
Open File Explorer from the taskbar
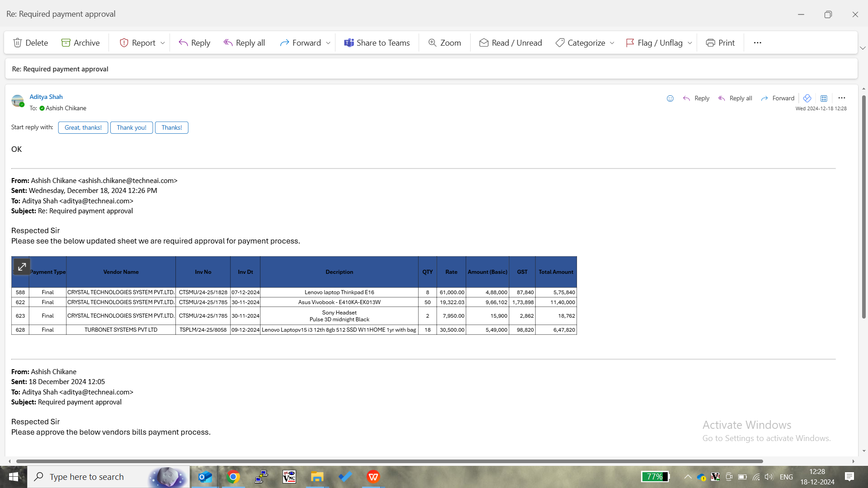pyautogui.click(x=317, y=477)
